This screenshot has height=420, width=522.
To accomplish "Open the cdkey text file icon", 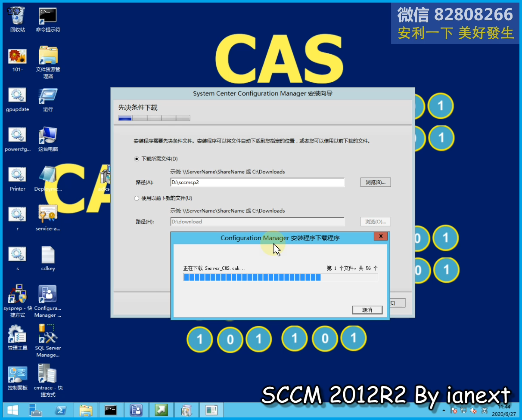I will [x=48, y=259].
